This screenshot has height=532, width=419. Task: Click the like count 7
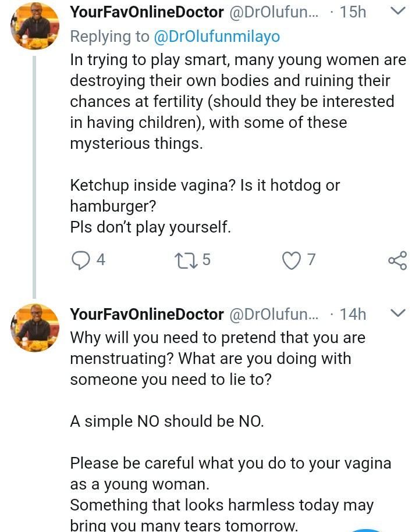pyautogui.click(x=311, y=260)
